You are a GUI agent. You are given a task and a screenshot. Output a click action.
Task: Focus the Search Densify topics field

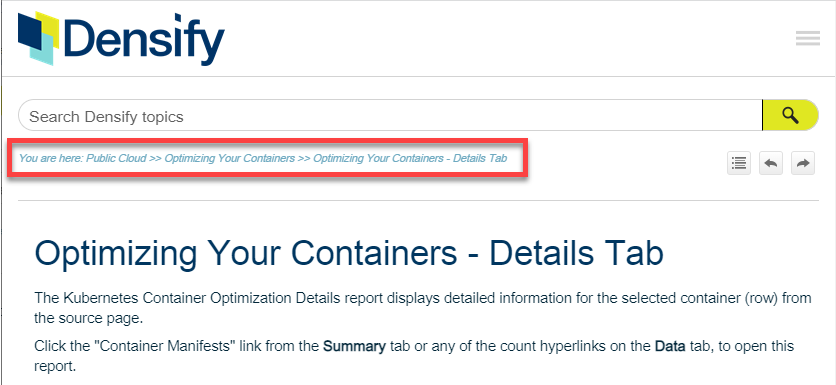click(390, 115)
